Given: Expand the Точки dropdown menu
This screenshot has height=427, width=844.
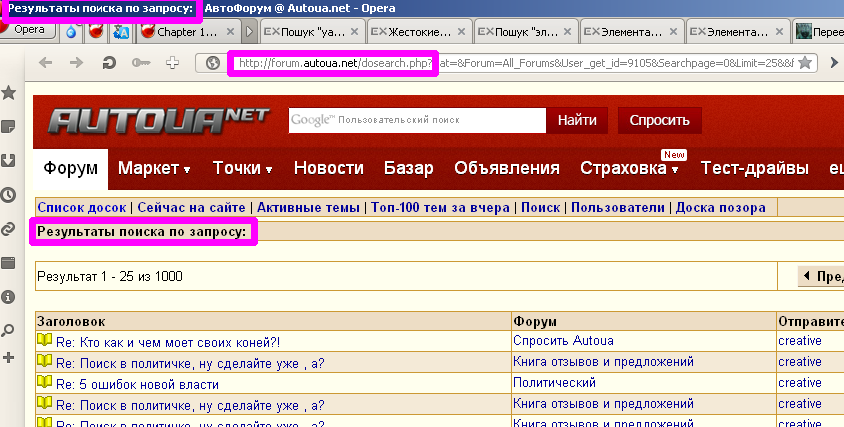Looking at the screenshot, I should (243, 168).
